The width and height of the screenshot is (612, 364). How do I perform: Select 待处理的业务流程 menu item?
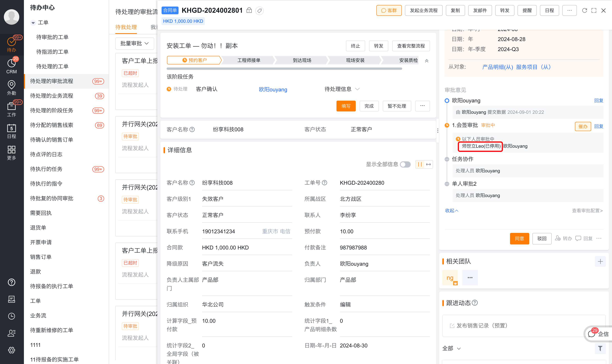coord(67,96)
